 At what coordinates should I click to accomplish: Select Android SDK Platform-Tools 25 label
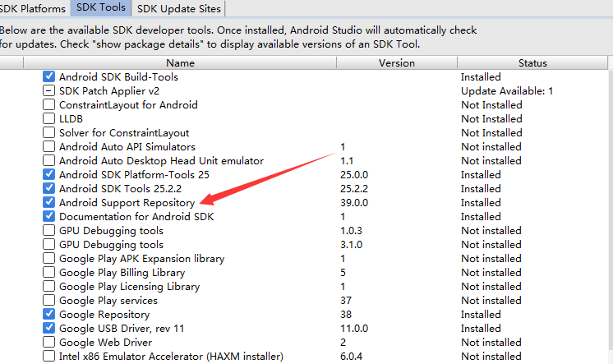point(134,175)
